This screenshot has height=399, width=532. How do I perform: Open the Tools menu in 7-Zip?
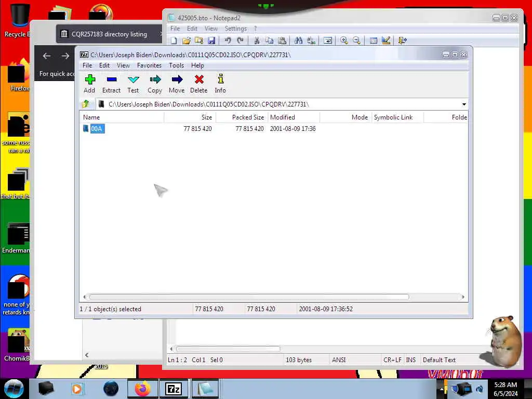(177, 65)
